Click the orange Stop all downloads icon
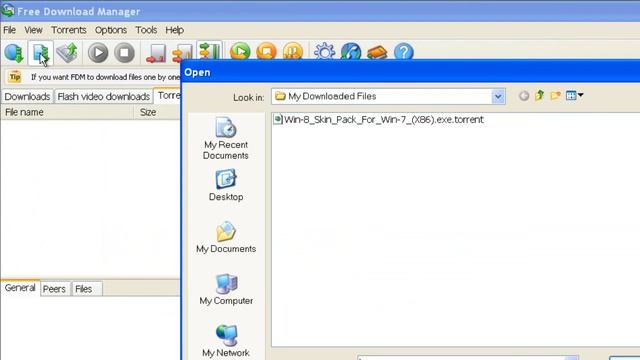 point(267,52)
